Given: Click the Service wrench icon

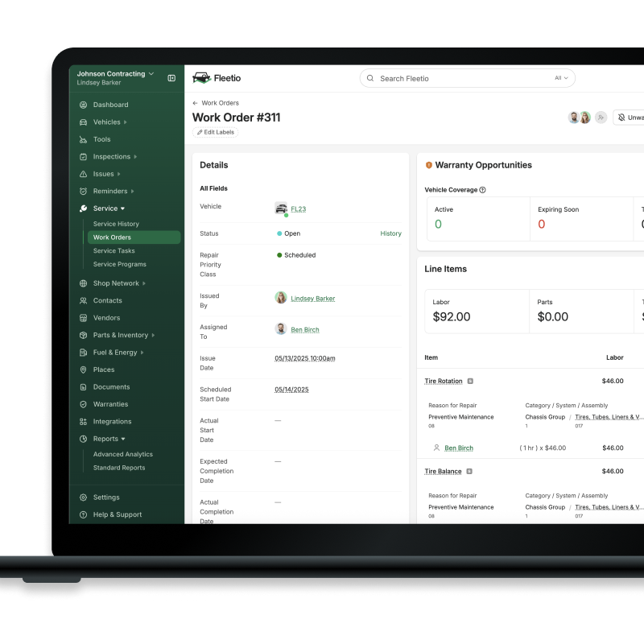Looking at the screenshot, I should point(84,208).
